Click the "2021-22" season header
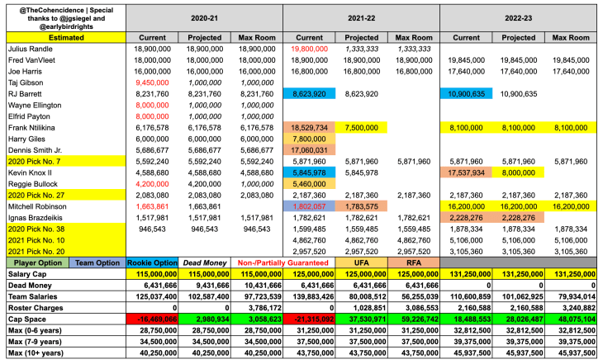This screenshot has width=603, height=364. pyautogui.click(x=362, y=18)
